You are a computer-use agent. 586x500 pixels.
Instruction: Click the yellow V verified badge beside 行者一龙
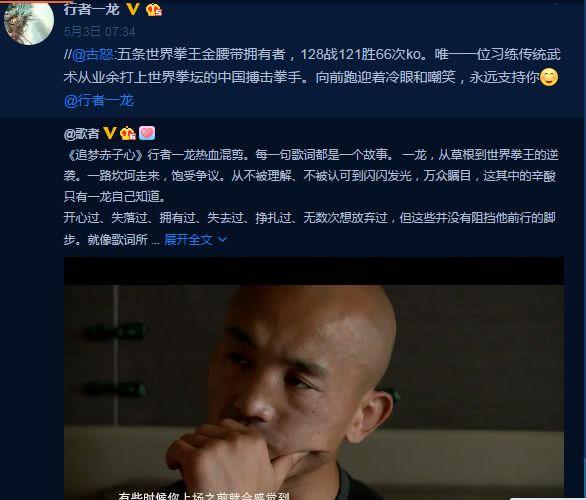[133, 9]
